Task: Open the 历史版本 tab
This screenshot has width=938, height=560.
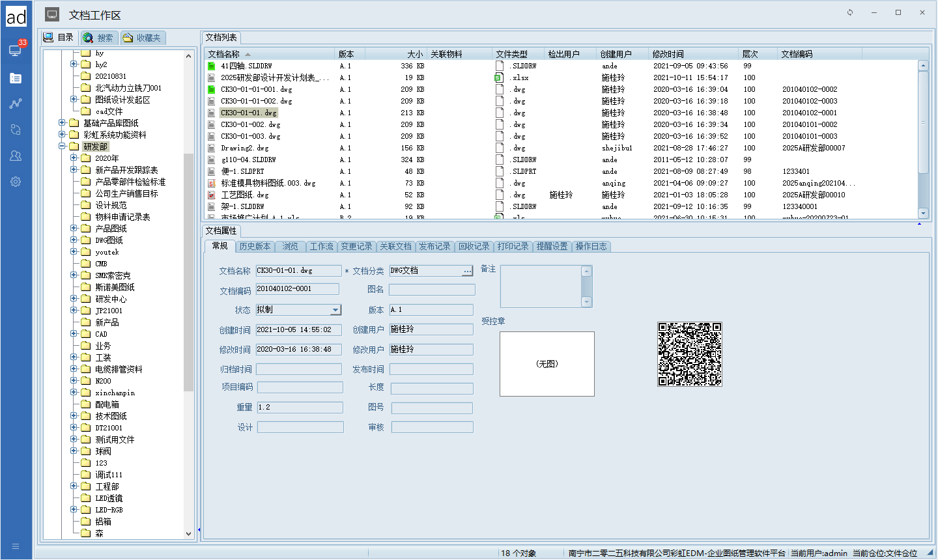Action: (x=255, y=246)
